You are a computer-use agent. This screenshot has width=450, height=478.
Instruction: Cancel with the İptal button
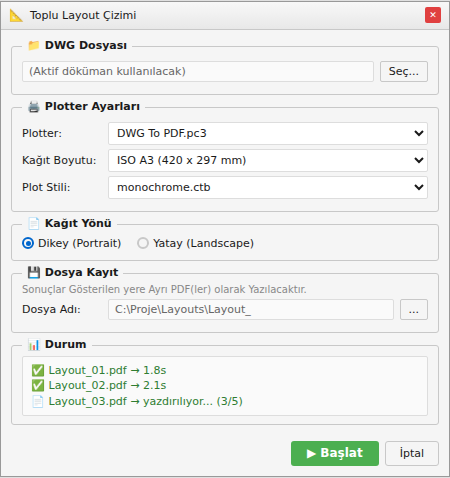(x=412, y=453)
